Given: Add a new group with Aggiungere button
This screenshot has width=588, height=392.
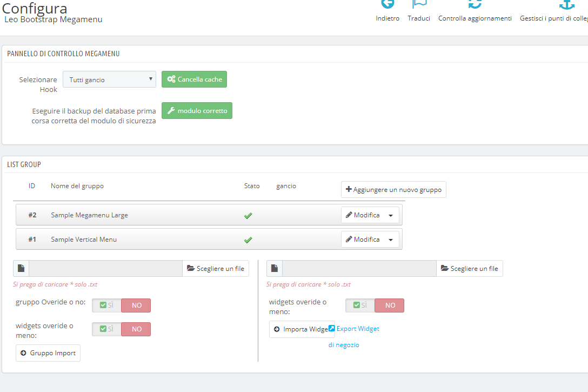Looking at the screenshot, I should coord(393,190).
